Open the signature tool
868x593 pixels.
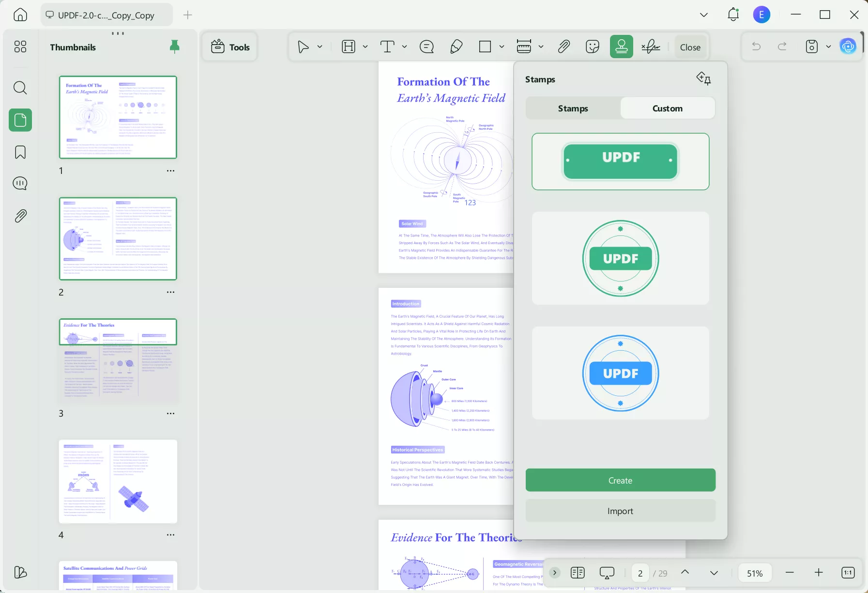pyautogui.click(x=651, y=47)
